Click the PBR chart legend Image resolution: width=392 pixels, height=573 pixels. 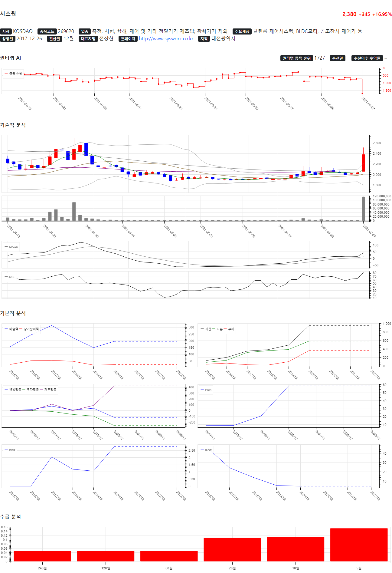point(10,450)
